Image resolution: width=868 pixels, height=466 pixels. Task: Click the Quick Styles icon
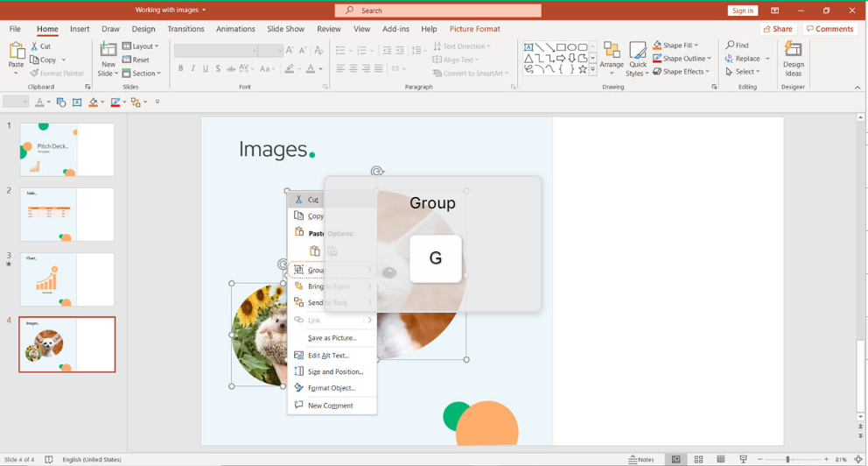638,51
